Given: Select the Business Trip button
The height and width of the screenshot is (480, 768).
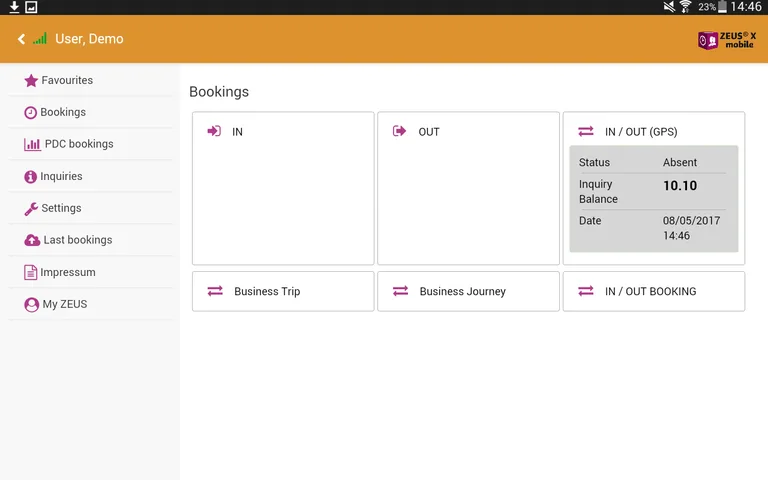Looking at the screenshot, I should tap(283, 291).
